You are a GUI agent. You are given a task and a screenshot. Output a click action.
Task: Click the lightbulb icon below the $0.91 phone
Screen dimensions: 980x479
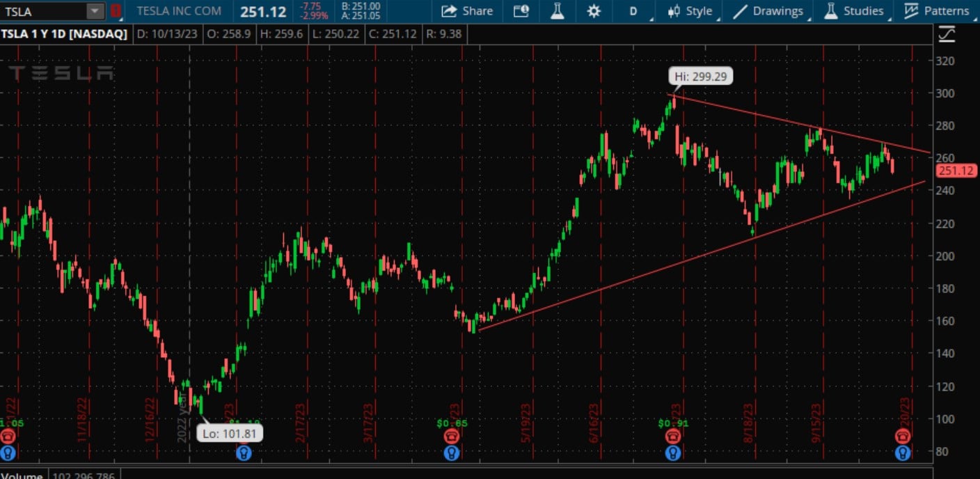pyautogui.click(x=672, y=453)
